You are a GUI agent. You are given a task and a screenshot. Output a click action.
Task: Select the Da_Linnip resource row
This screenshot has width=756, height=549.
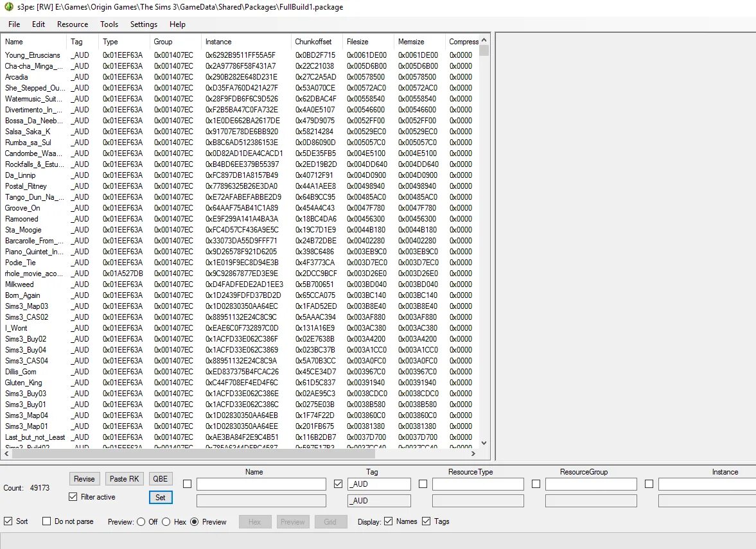[x=240, y=175]
